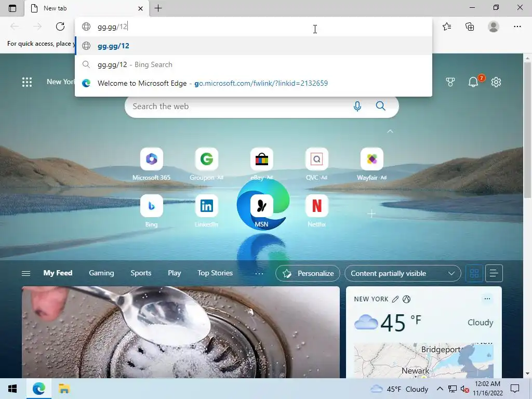Open a new tab with plus button
Image resolution: width=532 pixels, height=399 pixels.
pos(158,8)
